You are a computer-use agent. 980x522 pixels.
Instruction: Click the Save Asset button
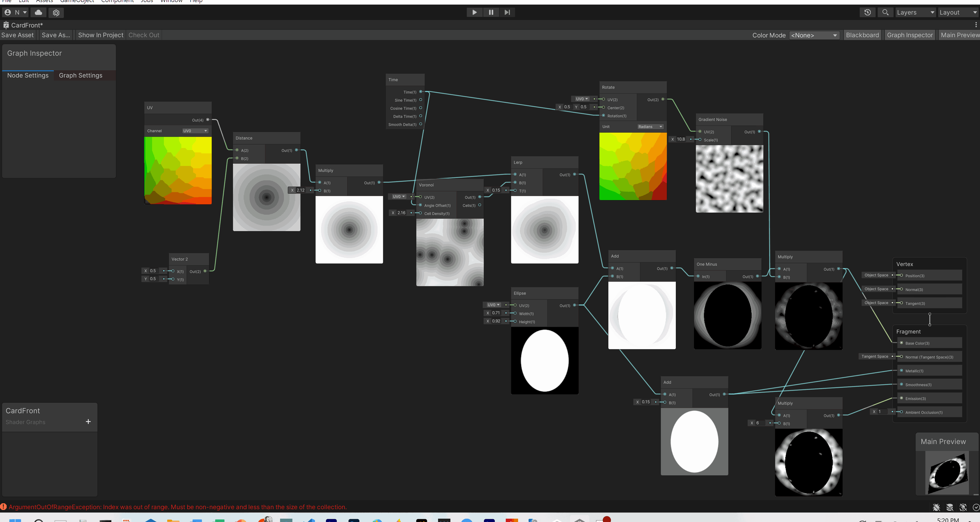click(x=17, y=35)
